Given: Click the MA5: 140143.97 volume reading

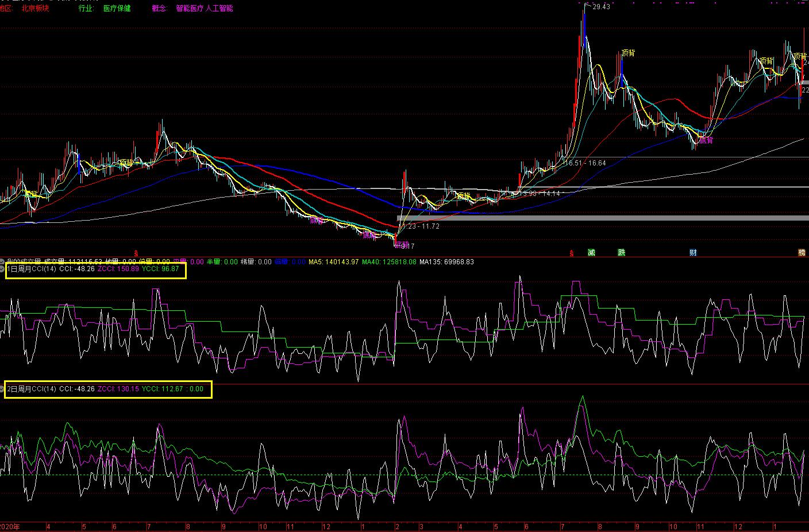Looking at the screenshot, I should click(x=333, y=262).
